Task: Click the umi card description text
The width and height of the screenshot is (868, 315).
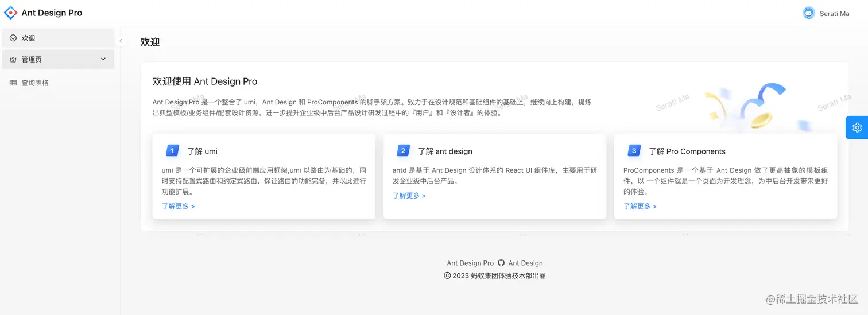Action: pyautogui.click(x=264, y=181)
